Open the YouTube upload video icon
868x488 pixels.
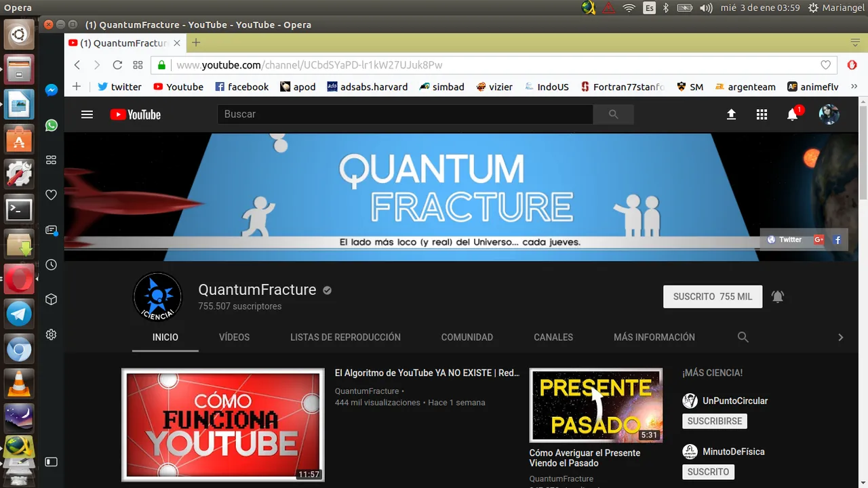[x=731, y=115]
